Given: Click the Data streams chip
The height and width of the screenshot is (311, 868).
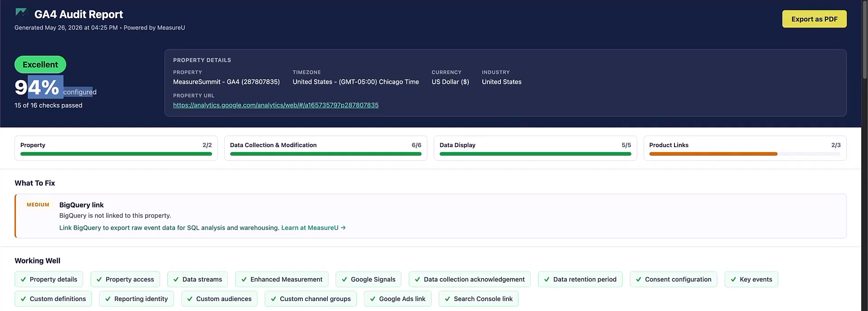Looking at the screenshot, I should pos(198,279).
